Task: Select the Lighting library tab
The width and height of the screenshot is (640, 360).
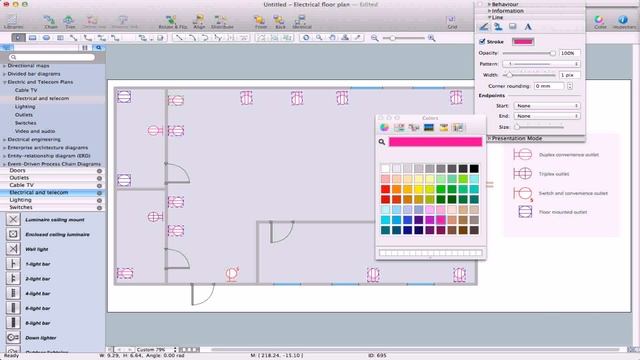Action: 52,200
